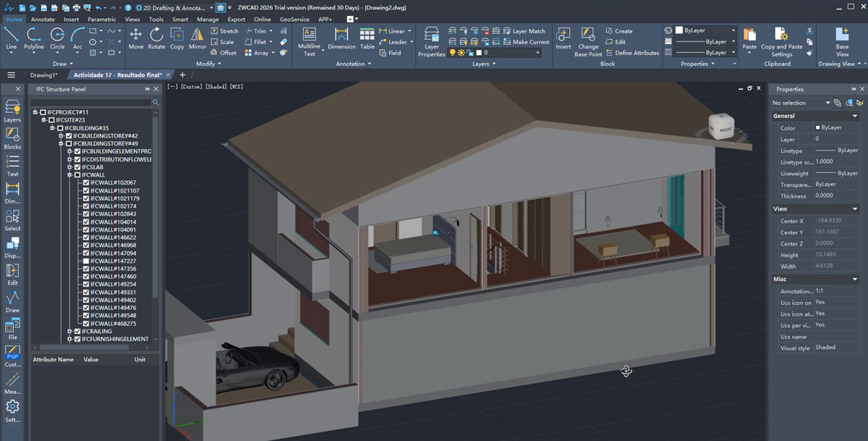Uncheck the IFCWALL#102067 checkbox
Viewport: 868px width, 441px height.
point(86,182)
